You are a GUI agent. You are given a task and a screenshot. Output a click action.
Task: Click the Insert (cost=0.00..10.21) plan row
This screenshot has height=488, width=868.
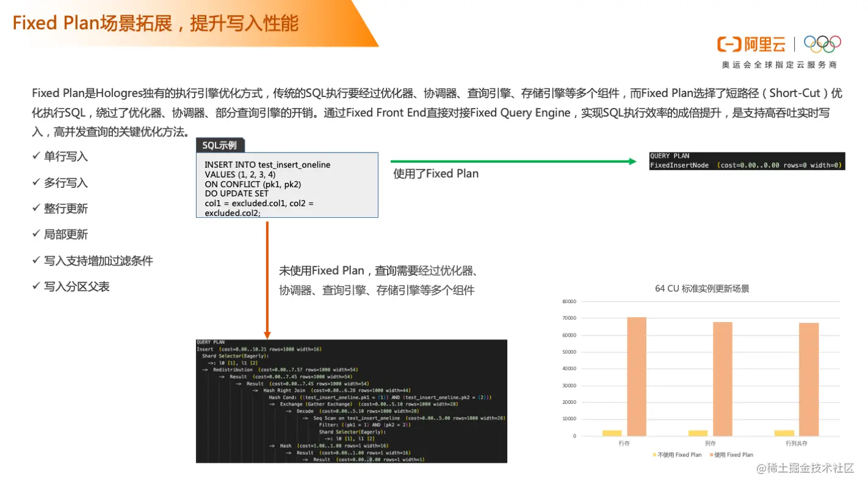click(259, 349)
